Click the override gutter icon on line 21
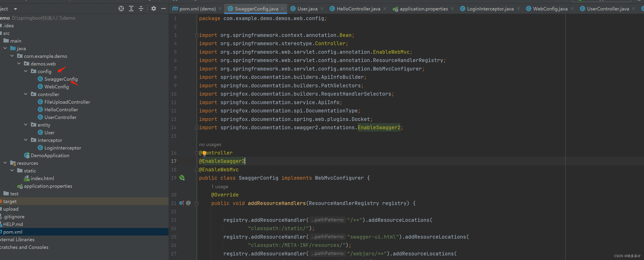The image size is (644, 260). (x=182, y=203)
